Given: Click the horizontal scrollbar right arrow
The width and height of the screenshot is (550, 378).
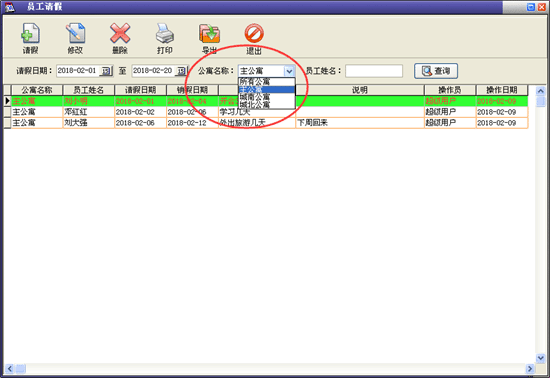Looking at the screenshot, I should point(530,369).
